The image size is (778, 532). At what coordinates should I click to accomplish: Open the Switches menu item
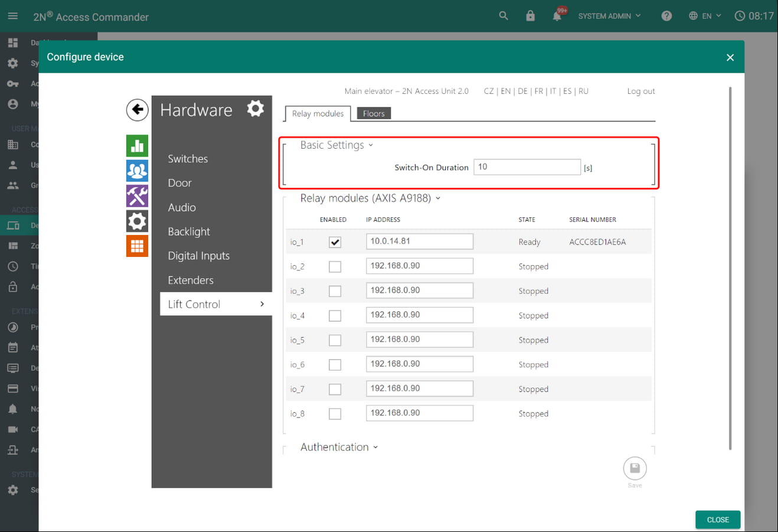coord(188,158)
